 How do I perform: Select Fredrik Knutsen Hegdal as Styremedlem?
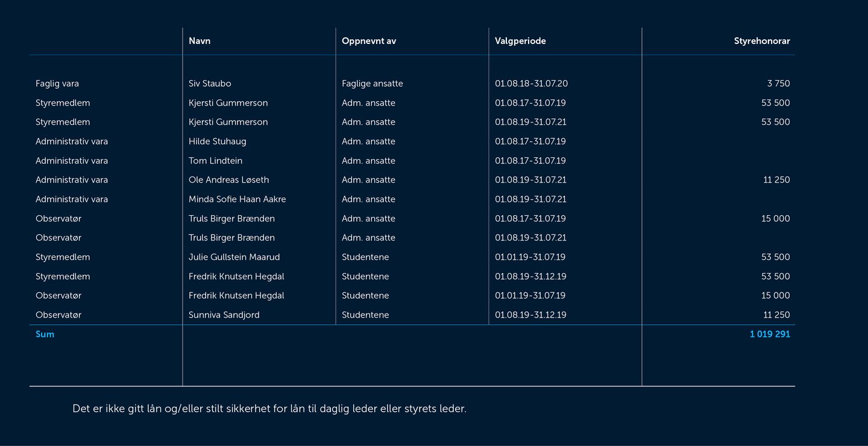click(236, 276)
